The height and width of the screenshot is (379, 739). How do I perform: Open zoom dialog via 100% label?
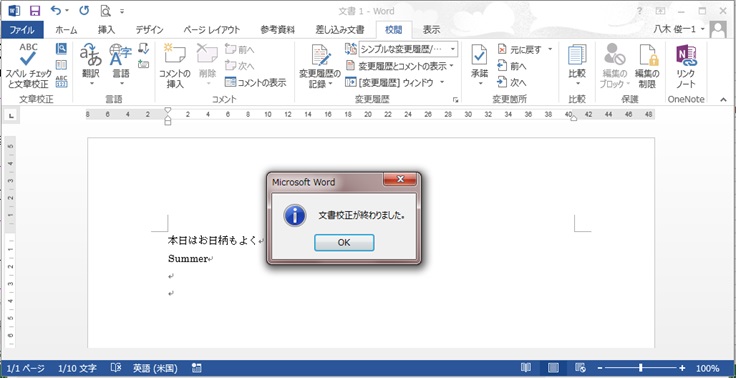click(708, 368)
